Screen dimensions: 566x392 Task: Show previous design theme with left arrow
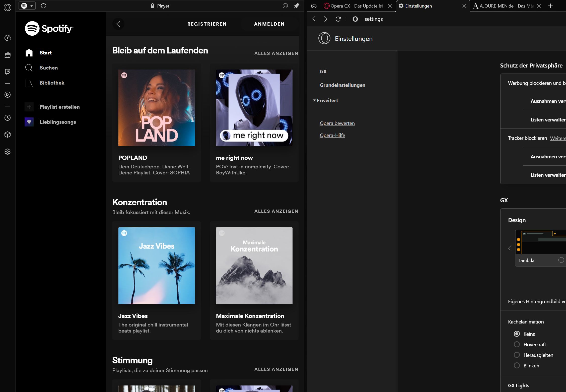tap(509, 248)
